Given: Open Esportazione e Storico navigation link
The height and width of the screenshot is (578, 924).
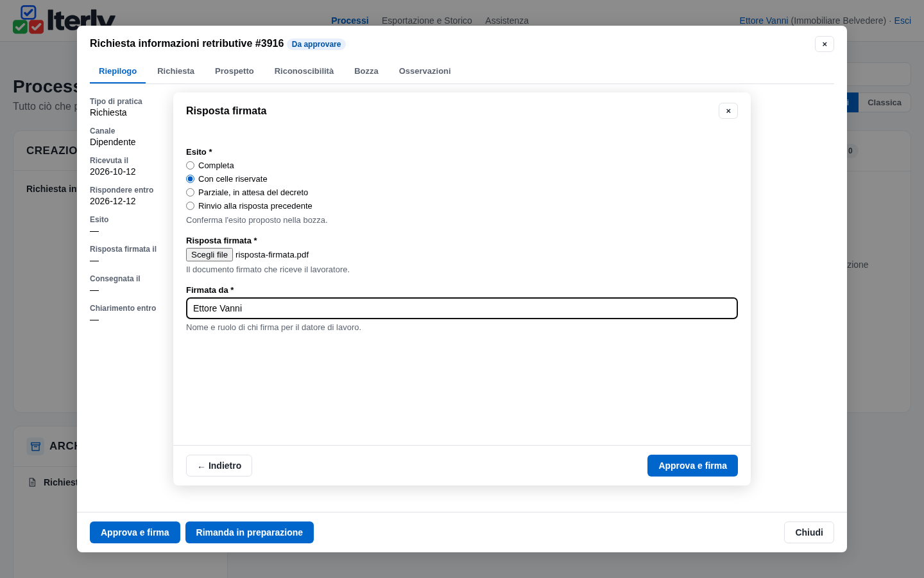Looking at the screenshot, I should 427,21.
